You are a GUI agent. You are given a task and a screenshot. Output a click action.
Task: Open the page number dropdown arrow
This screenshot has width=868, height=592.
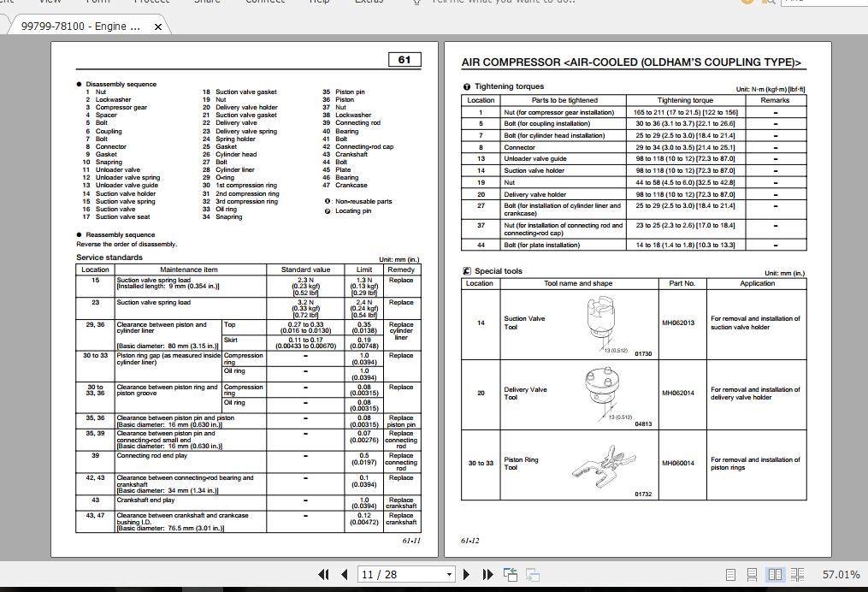[x=449, y=574]
